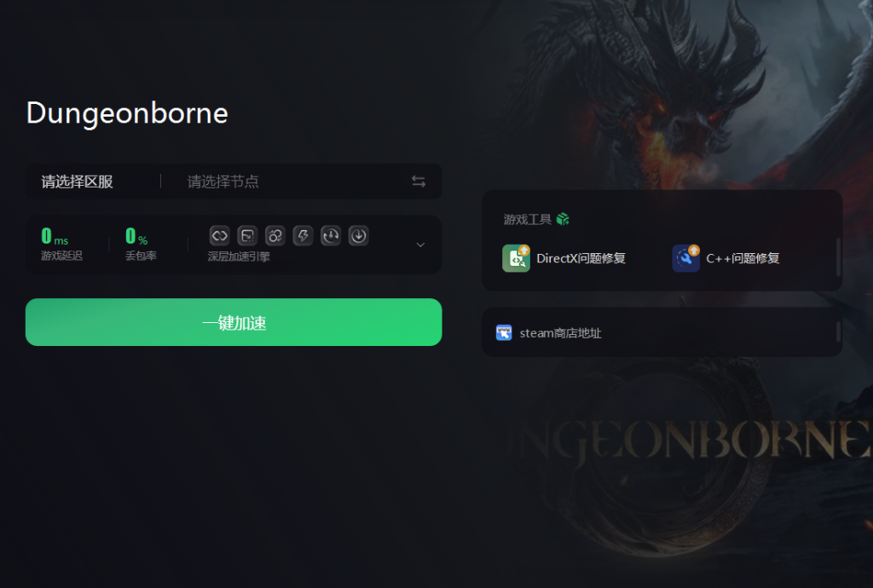
Task: Open the C++问题修复 wrench icon
Action: (x=686, y=257)
